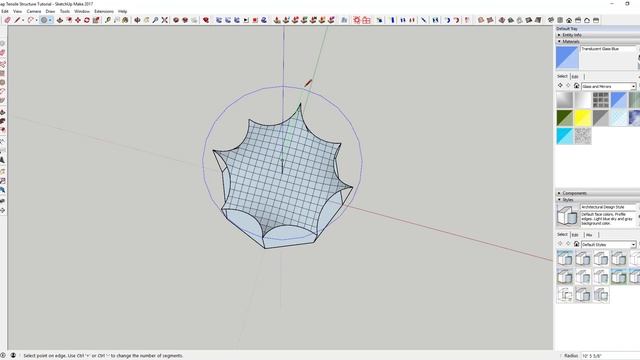
Task: Switch to Top view icon
Action: coord(560,20)
